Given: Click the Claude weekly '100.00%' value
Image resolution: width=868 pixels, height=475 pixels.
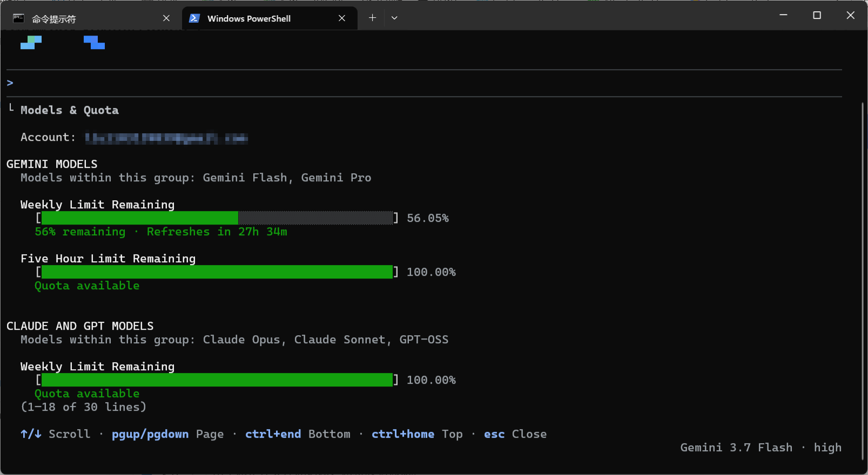Looking at the screenshot, I should point(431,380).
